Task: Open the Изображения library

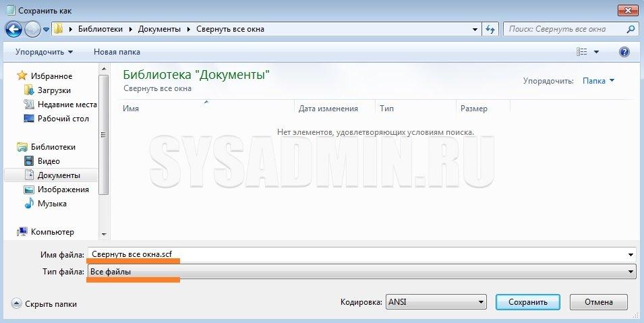Action: pyautogui.click(x=63, y=189)
